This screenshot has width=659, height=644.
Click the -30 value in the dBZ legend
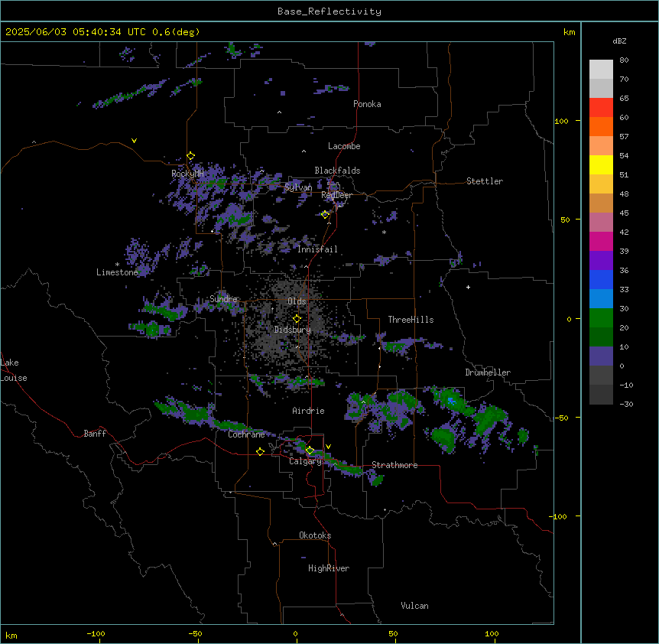pos(626,405)
